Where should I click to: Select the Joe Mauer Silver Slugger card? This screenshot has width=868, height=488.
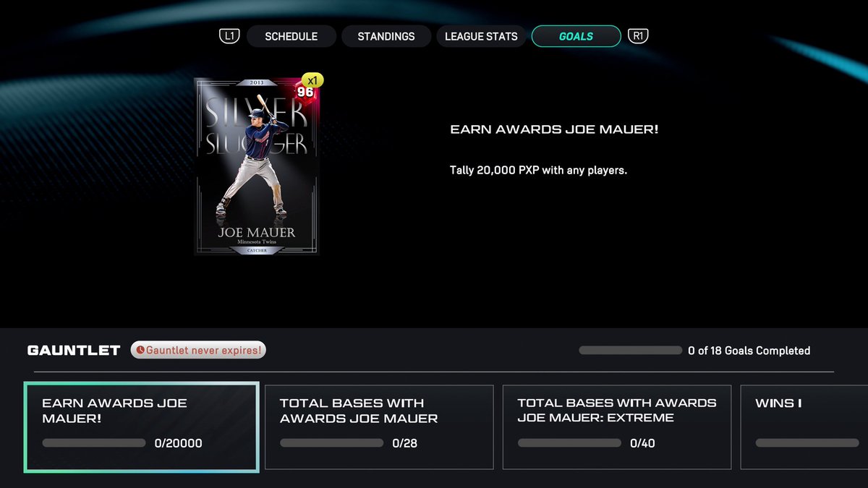coord(257,166)
